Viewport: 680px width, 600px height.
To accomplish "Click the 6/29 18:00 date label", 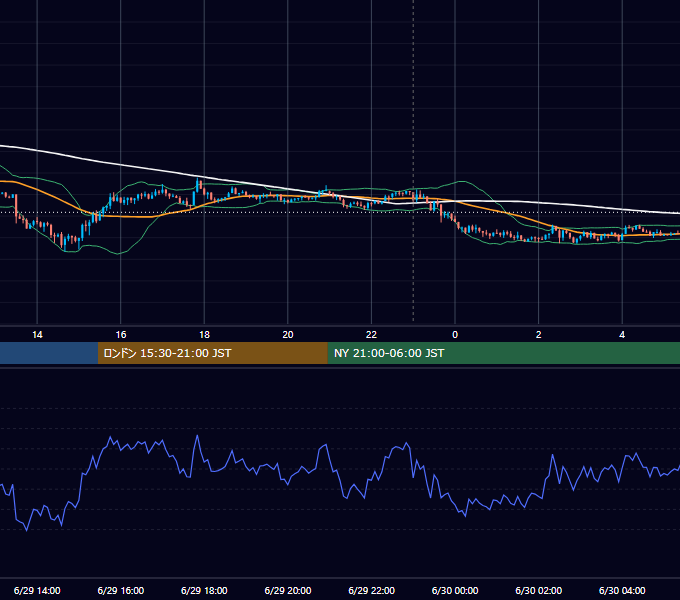I will pyautogui.click(x=204, y=590).
